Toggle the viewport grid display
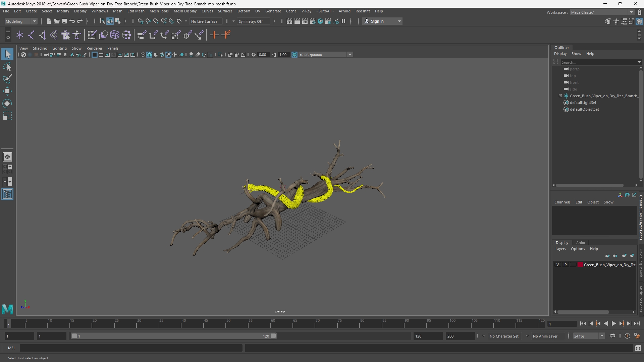This screenshot has height=362, width=644. pos(95,55)
